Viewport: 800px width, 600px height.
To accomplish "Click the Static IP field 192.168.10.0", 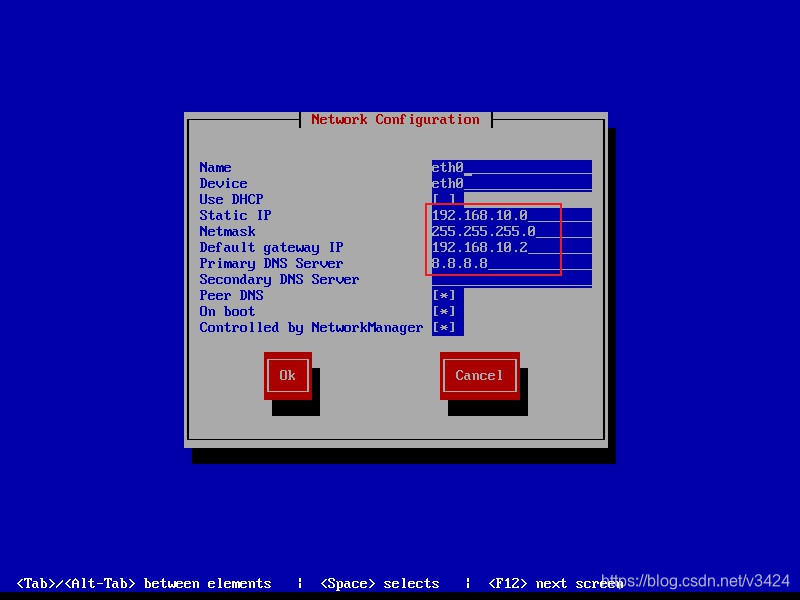I will pyautogui.click(x=512, y=215).
